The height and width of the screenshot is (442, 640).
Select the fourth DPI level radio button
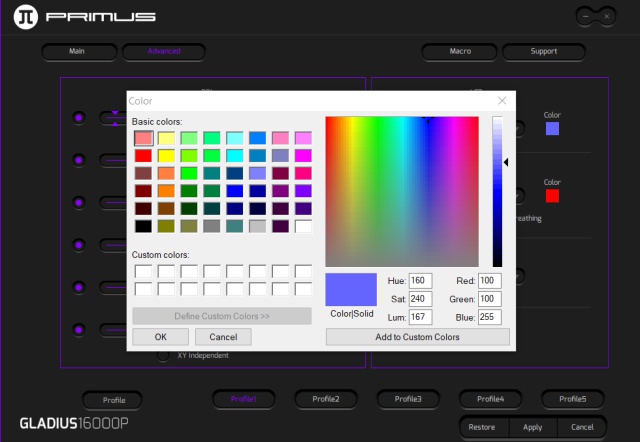click(x=79, y=245)
